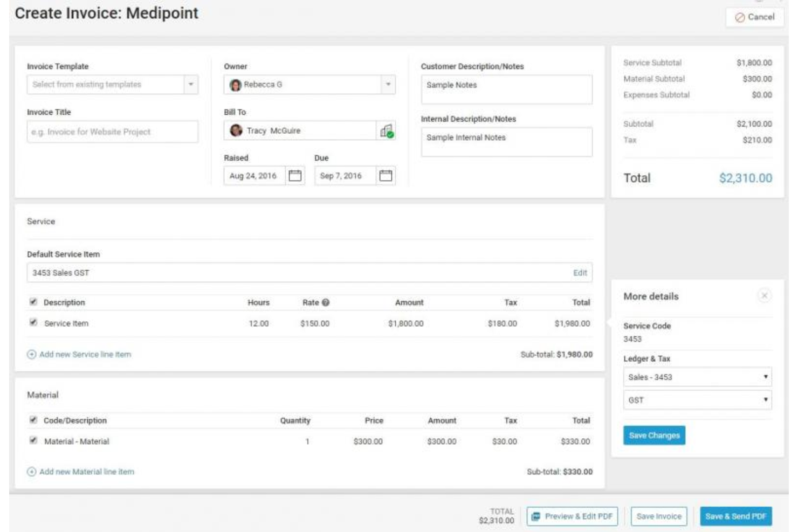This screenshot has width=798, height=532.
Task: Open the Due date calendar picker
Action: (x=386, y=176)
